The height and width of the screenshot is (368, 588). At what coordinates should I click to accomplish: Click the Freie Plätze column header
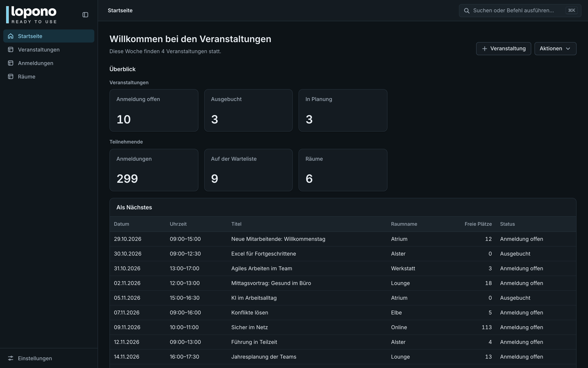click(x=478, y=224)
